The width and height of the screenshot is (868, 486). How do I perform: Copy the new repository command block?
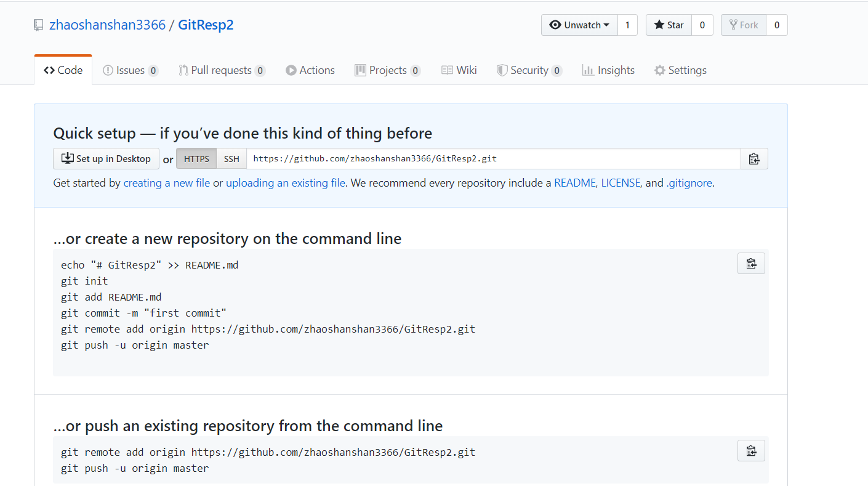(750, 264)
